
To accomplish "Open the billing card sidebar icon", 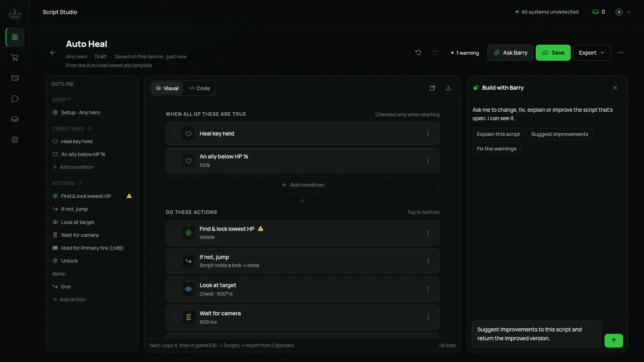I will pyautogui.click(x=15, y=78).
